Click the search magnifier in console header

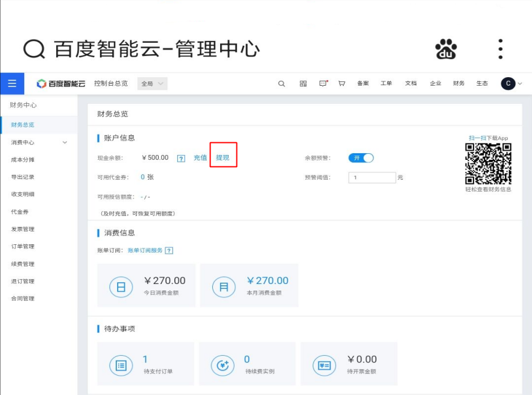(281, 83)
